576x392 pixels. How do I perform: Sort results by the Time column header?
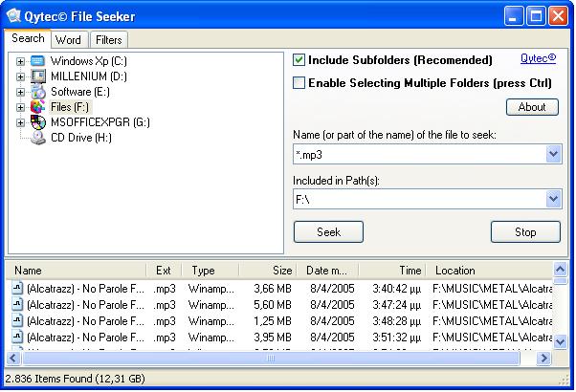[392, 271]
